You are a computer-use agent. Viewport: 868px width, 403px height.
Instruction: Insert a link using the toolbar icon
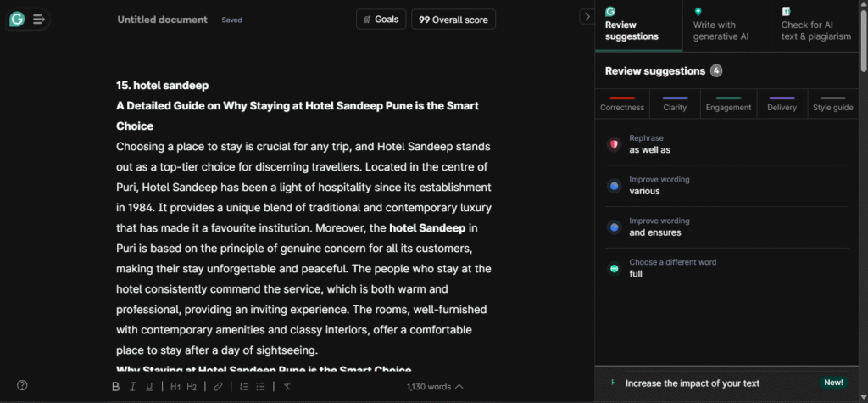(218, 387)
